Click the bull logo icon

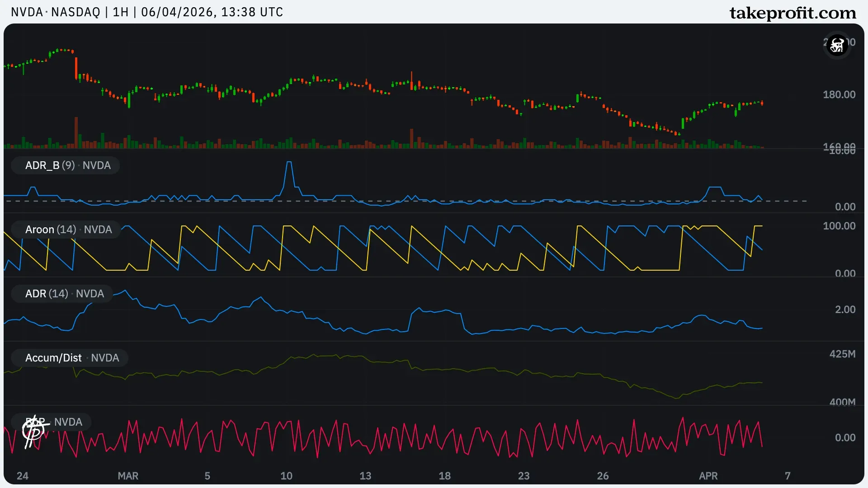pyautogui.click(x=837, y=45)
